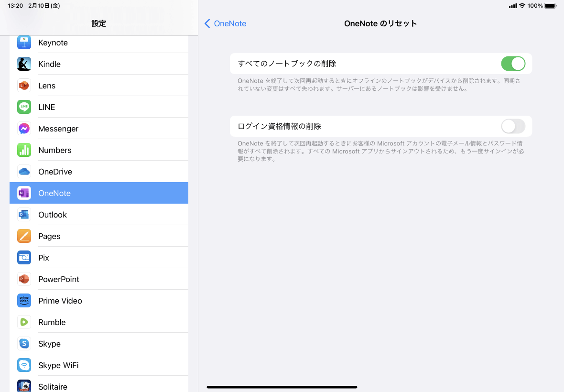Tap the ログイン資格情報の削除 label

280,126
